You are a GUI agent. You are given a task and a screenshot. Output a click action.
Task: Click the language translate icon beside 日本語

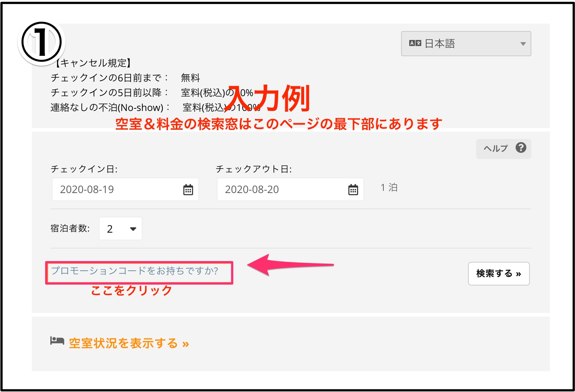(x=415, y=43)
